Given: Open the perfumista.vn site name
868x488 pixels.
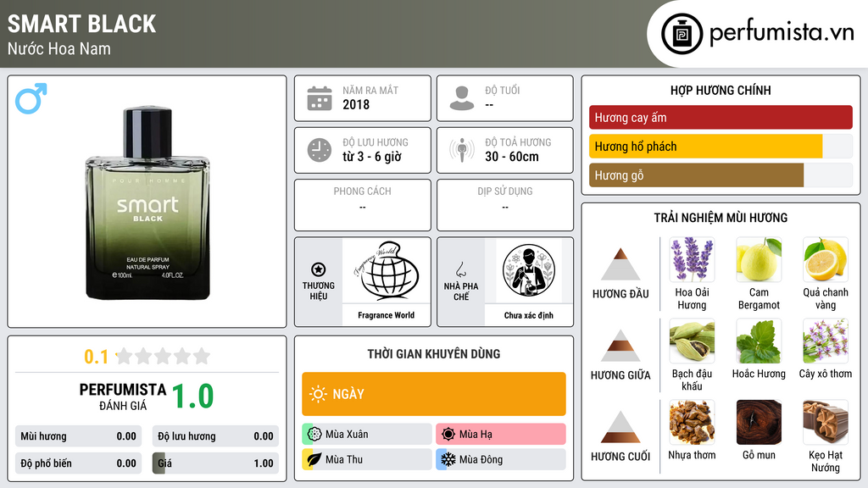Looking at the screenshot, I should pos(782,33).
